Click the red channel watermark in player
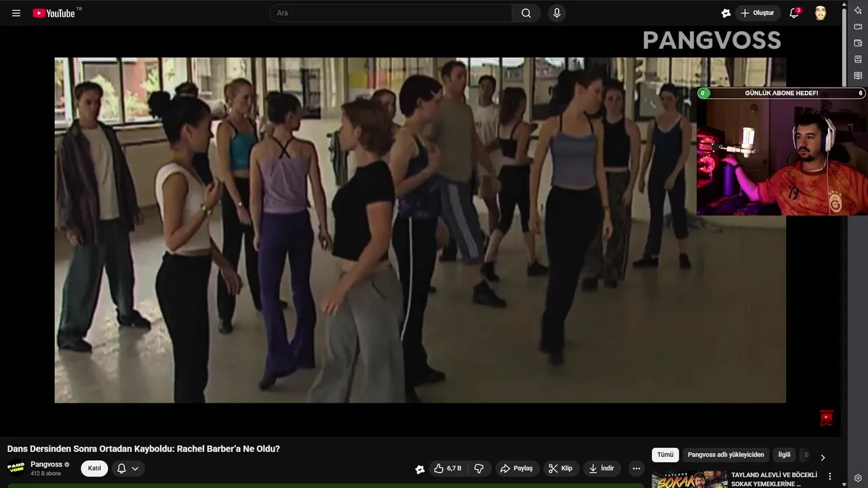 tap(826, 418)
